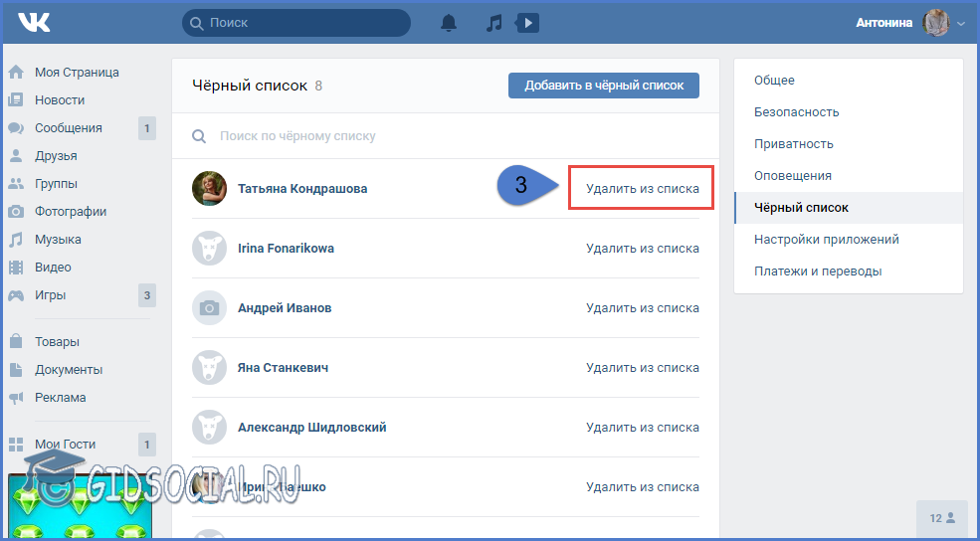The width and height of the screenshot is (980, 541).
Task: Go to Видео in sidebar
Action: point(53,268)
